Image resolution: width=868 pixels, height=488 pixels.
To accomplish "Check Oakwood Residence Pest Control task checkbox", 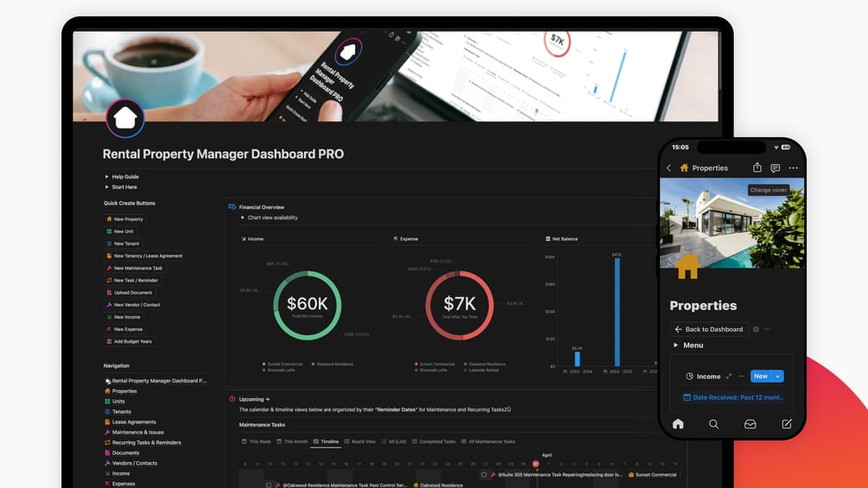I will click(x=269, y=485).
